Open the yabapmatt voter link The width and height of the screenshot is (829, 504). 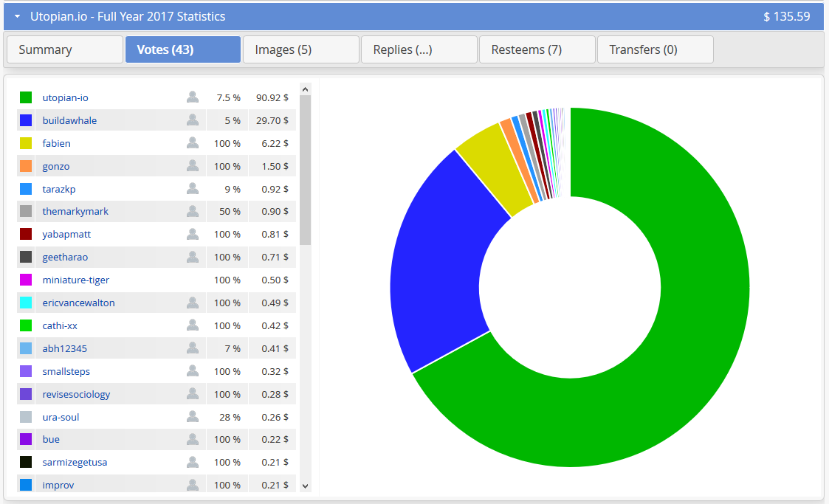(x=66, y=234)
